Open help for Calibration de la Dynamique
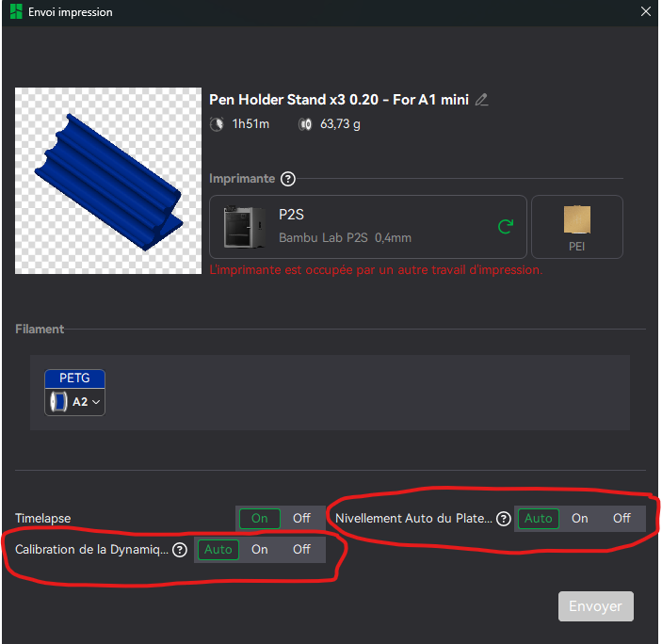The height and width of the screenshot is (644, 662). (180, 550)
